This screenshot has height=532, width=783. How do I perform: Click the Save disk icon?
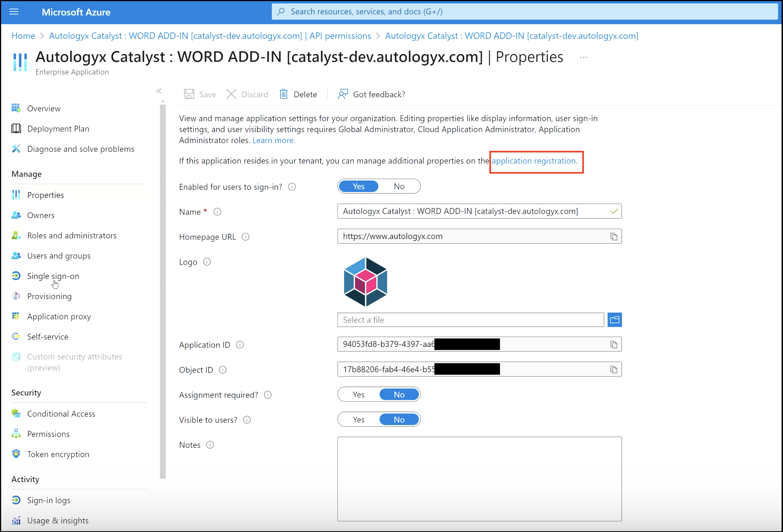[x=189, y=94]
